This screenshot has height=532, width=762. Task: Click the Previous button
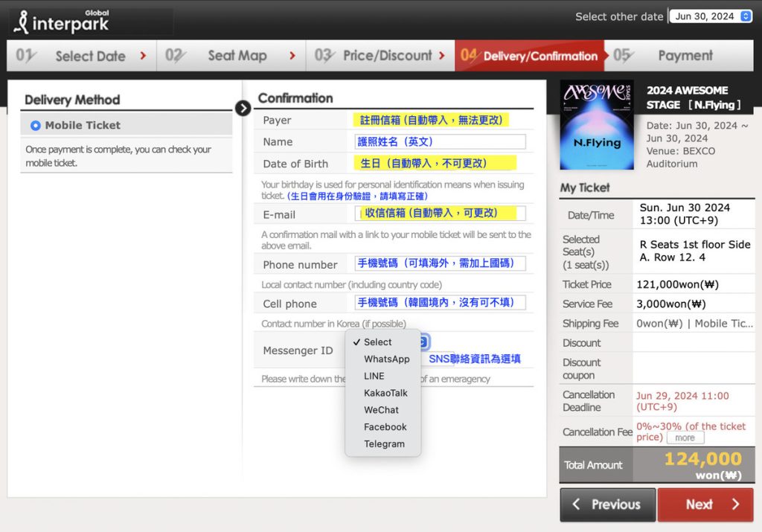[607, 504]
